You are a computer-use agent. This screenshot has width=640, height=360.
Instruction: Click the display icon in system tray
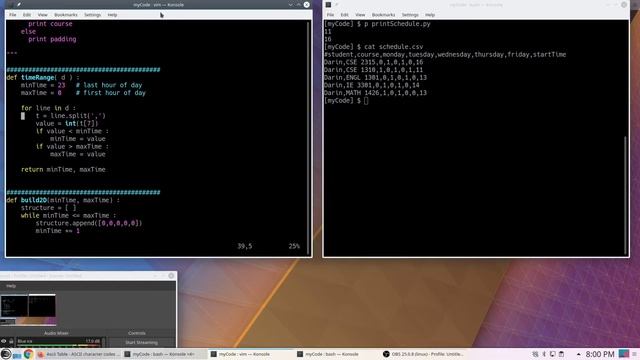553,354
